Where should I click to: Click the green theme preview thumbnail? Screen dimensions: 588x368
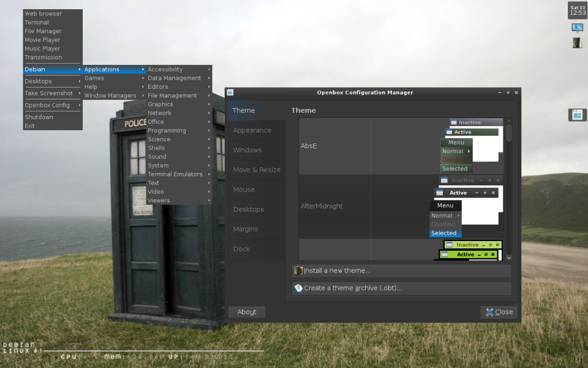pyautogui.click(x=469, y=250)
